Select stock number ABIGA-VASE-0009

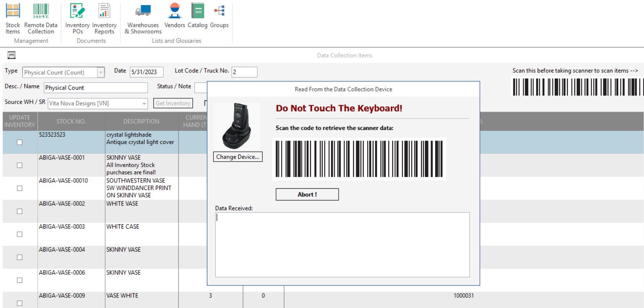tap(62, 296)
